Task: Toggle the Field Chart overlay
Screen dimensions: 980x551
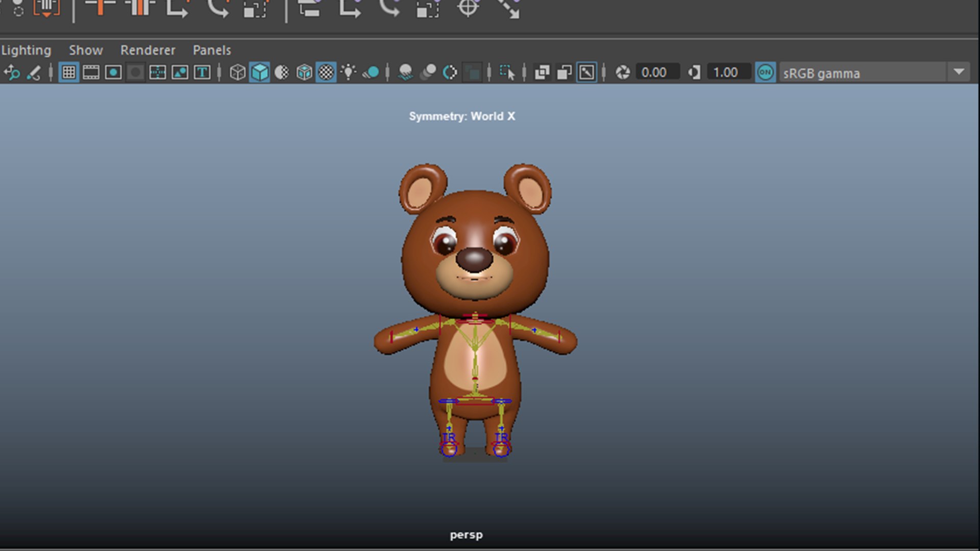Action: point(158,72)
